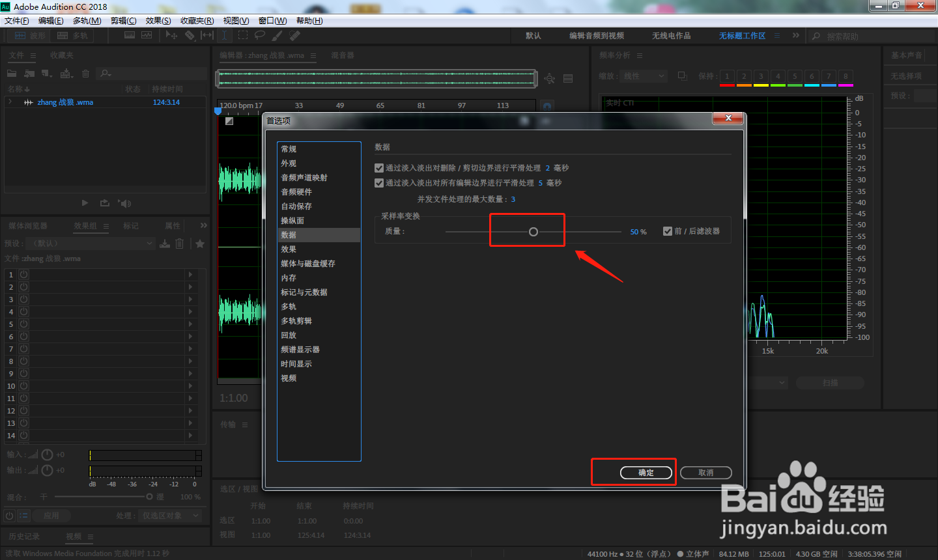Viewport: 938px width, 560px height.
Task: Select the Slip tool in toolbar
Action: click(x=207, y=35)
